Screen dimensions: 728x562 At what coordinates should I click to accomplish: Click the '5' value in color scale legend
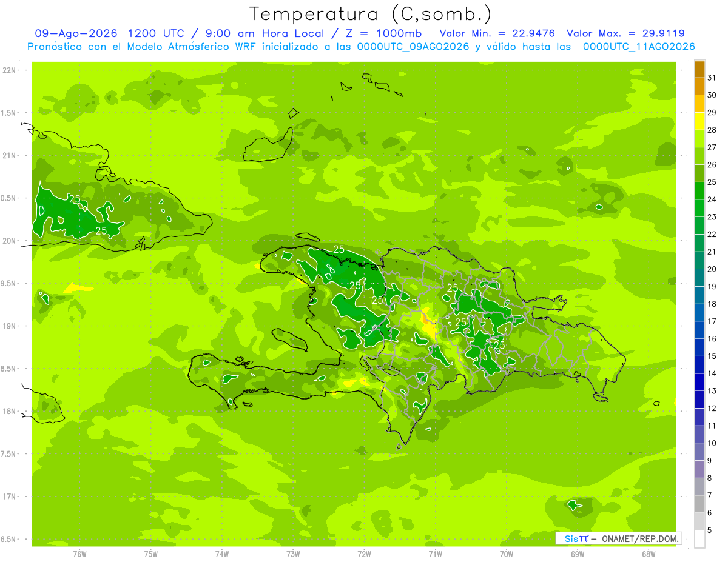[710, 530]
